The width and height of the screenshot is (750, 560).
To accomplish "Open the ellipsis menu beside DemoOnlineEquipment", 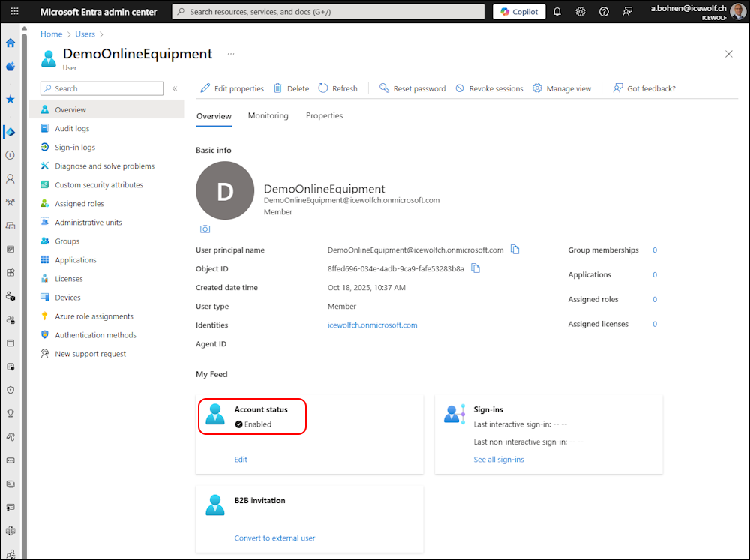I will pyautogui.click(x=231, y=54).
